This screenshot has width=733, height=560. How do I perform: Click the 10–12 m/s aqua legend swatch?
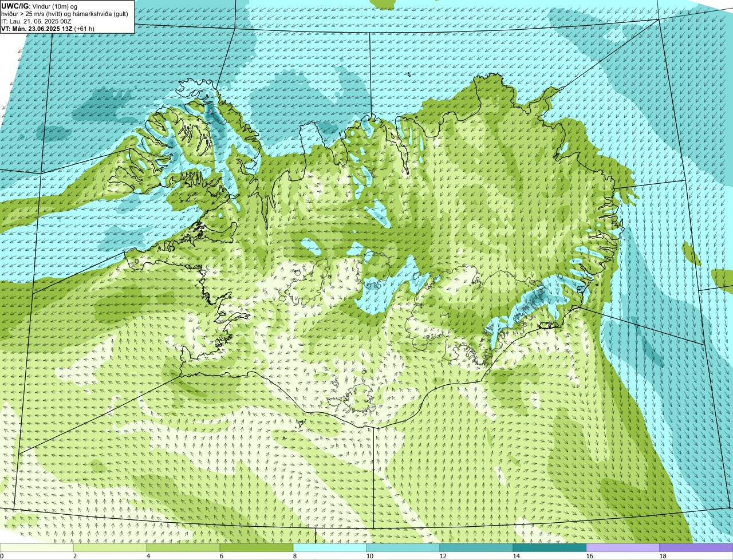click(x=403, y=547)
